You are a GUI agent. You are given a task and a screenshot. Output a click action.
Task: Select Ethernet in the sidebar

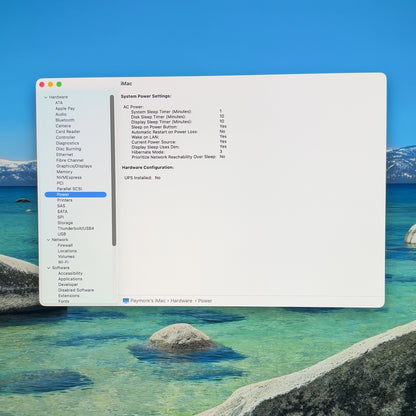tap(64, 155)
